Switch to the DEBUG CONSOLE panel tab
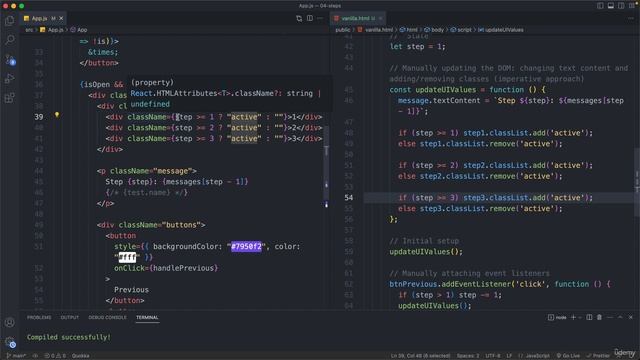The width and height of the screenshot is (640, 360). tap(107, 317)
